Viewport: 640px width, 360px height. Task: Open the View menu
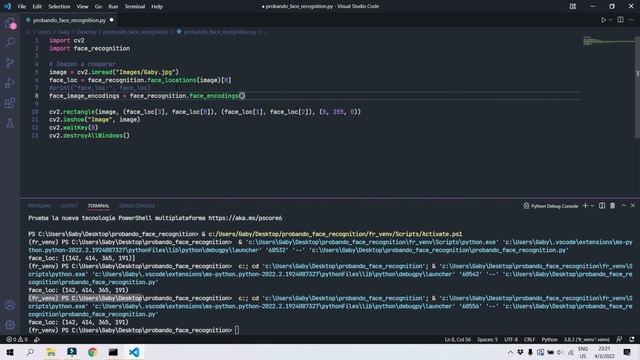coord(82,7)
